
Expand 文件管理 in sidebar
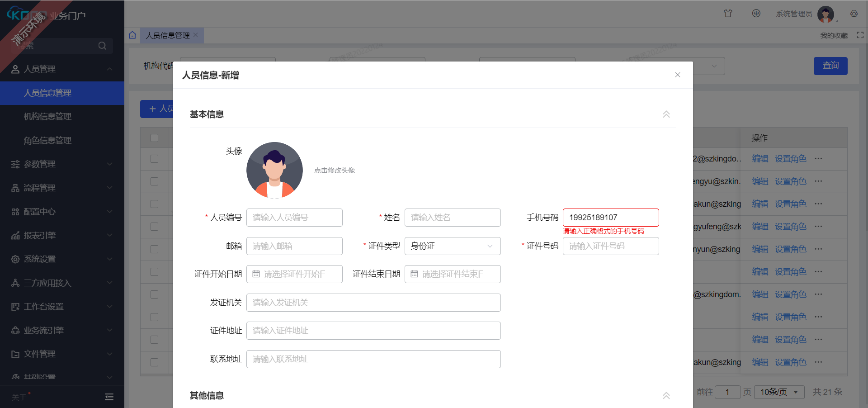(x=62, y=354)
